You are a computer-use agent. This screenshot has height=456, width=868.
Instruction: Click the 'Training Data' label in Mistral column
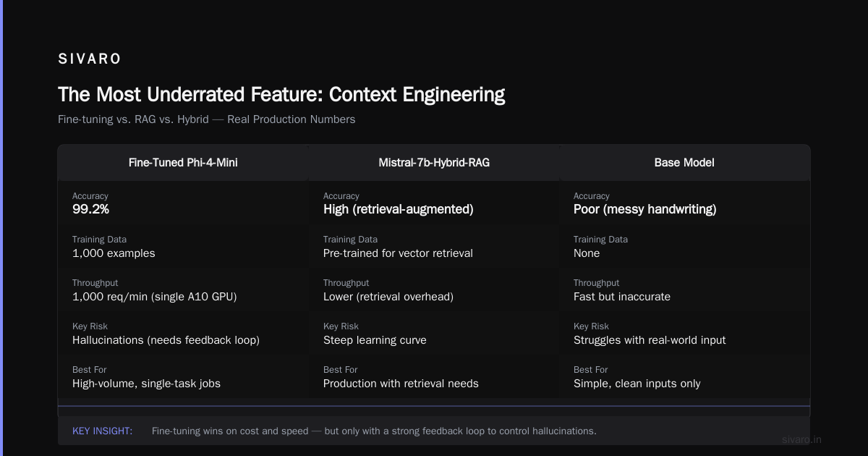[350, 240]
